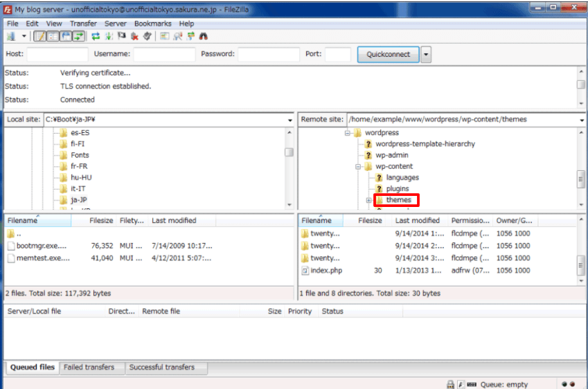Viewport: 588px width, 389px height.
Task: Cancel current operation flag icon
Action: tap(121, 37)
